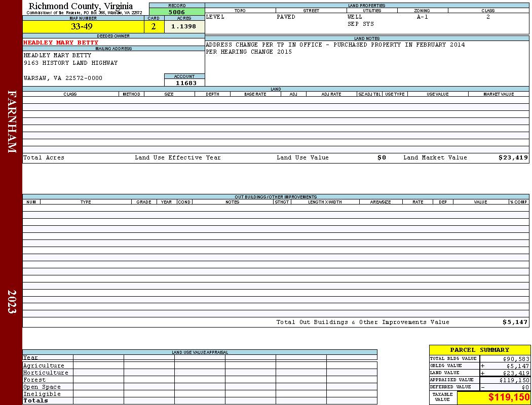Click the OUT BUILDINGS/OTHER IMPROVEMENTS header

(x=276, y=197)
